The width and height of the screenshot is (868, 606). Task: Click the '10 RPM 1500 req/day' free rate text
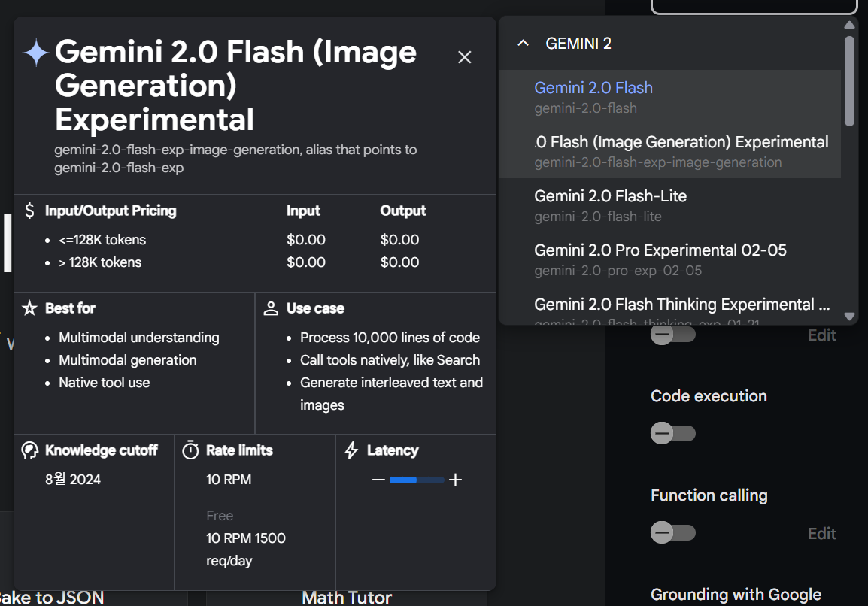coord(246,549)
